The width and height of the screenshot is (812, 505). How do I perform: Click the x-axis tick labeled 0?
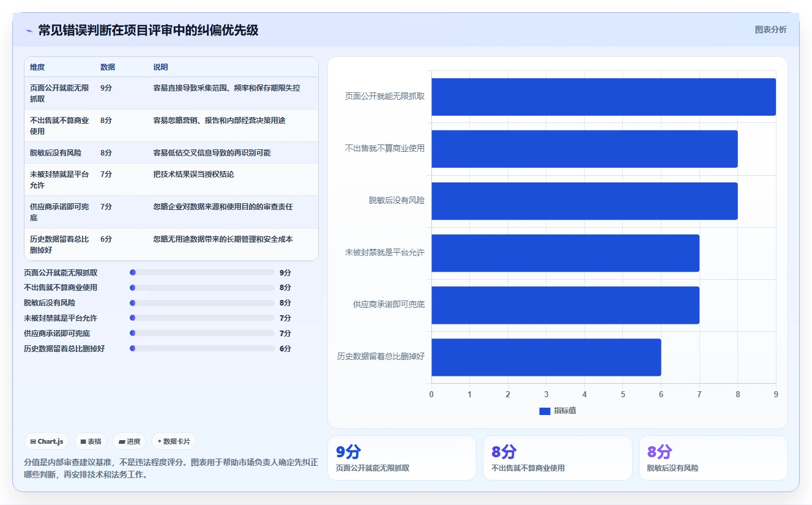[x=431, y=394]
